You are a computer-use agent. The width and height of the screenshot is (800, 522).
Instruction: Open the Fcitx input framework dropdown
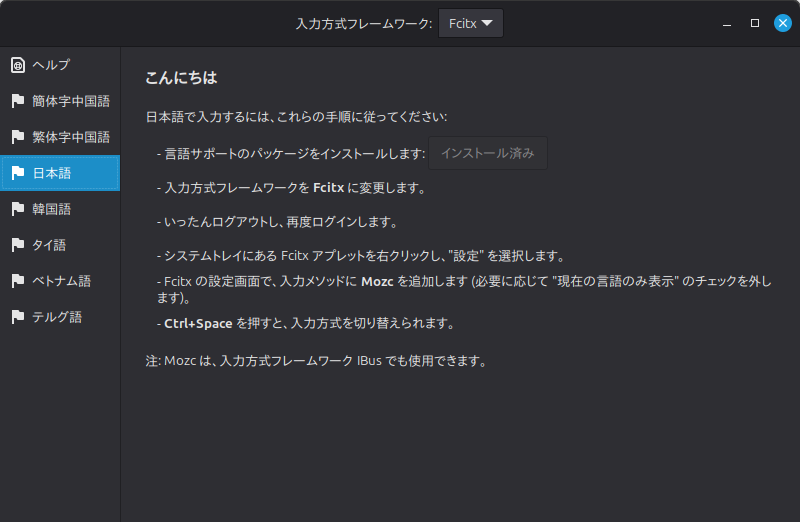[x=470, y=23]
